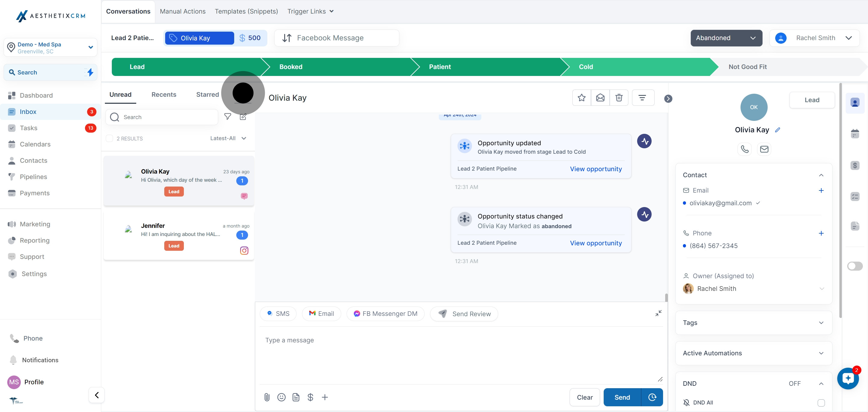Viewport: 868px width, 412px height.
Task: Click the call phone icon under Olivia Kay
Action: click(744, 149)
